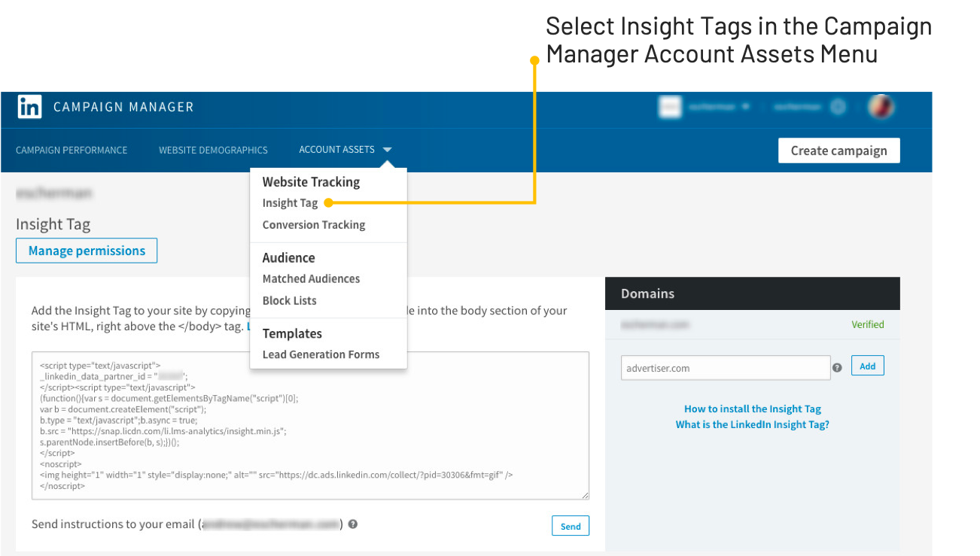Switch to Campaign Performance
980x556 pixels.
click(x=72, y=150)
